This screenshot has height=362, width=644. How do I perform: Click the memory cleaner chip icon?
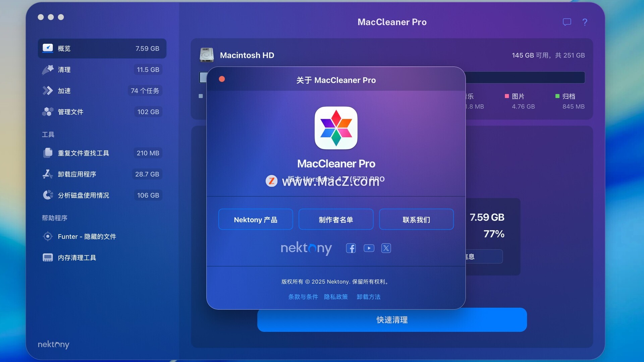(48, 257)
